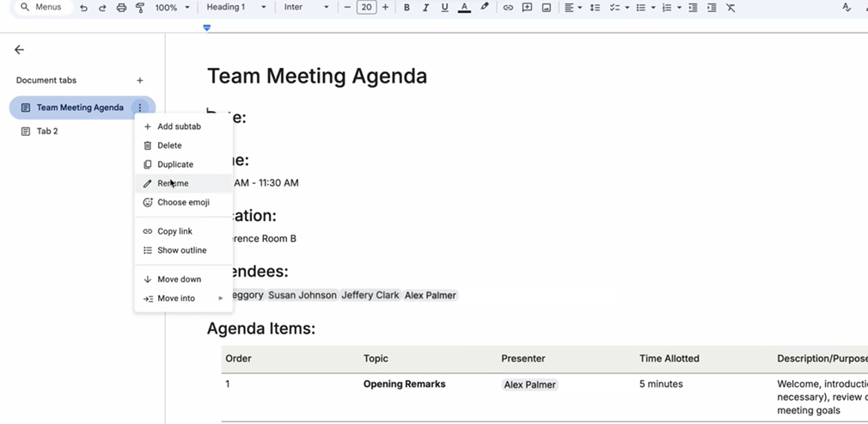The width and height of the screenshot is (868, 424).
Task: Expand the bulleted list options arrow
Action: point(653,8)
